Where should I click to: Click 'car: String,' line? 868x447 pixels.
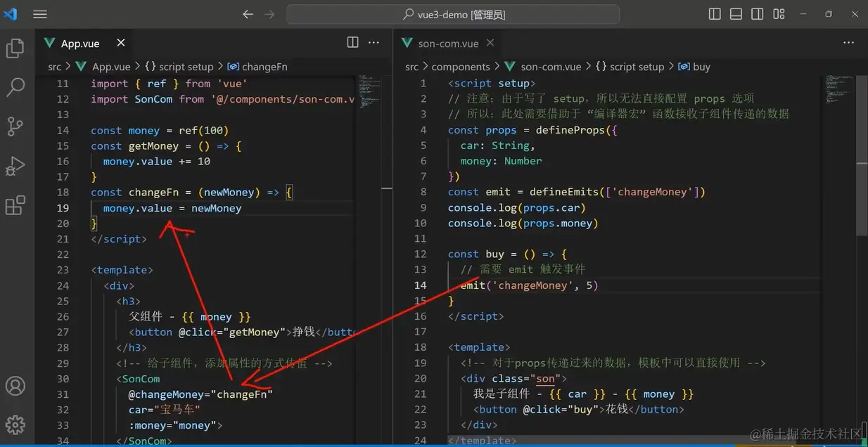click(x=498, y=145)
